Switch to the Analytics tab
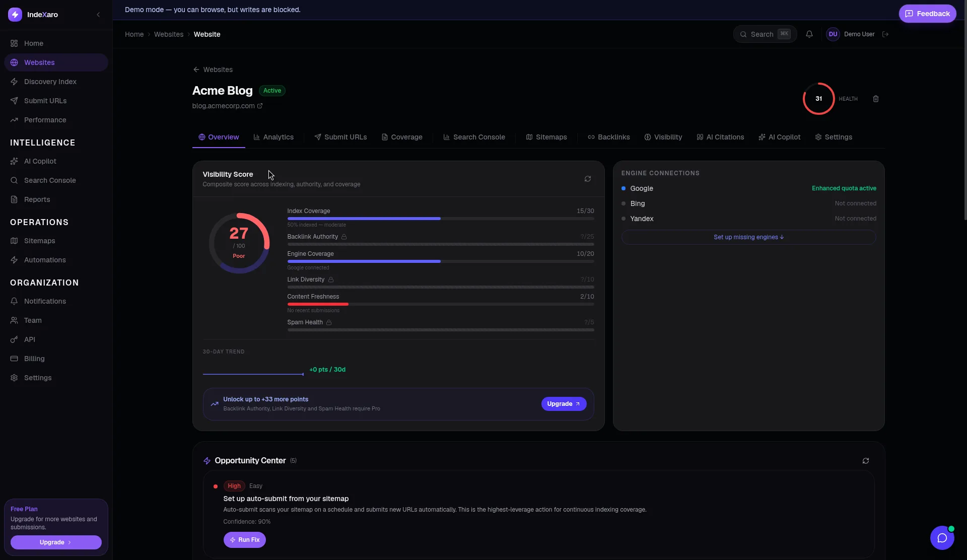967x560 pixels. click(273, 137)
